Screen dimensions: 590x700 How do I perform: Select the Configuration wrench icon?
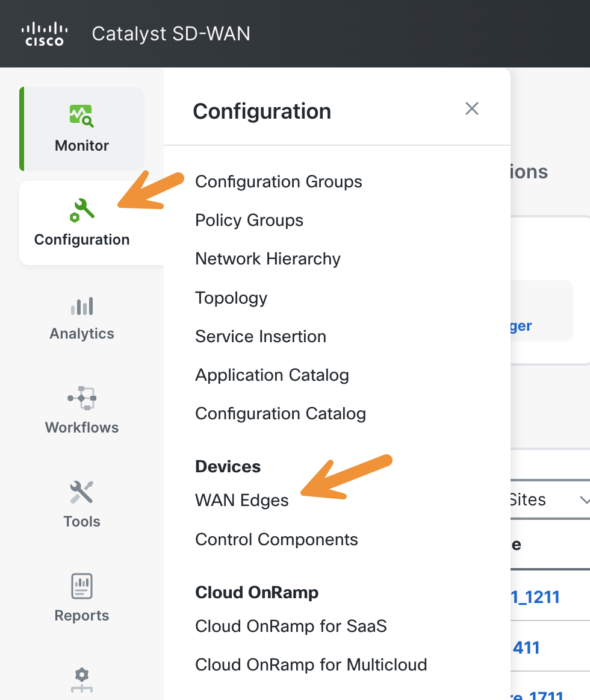(82, 210)
